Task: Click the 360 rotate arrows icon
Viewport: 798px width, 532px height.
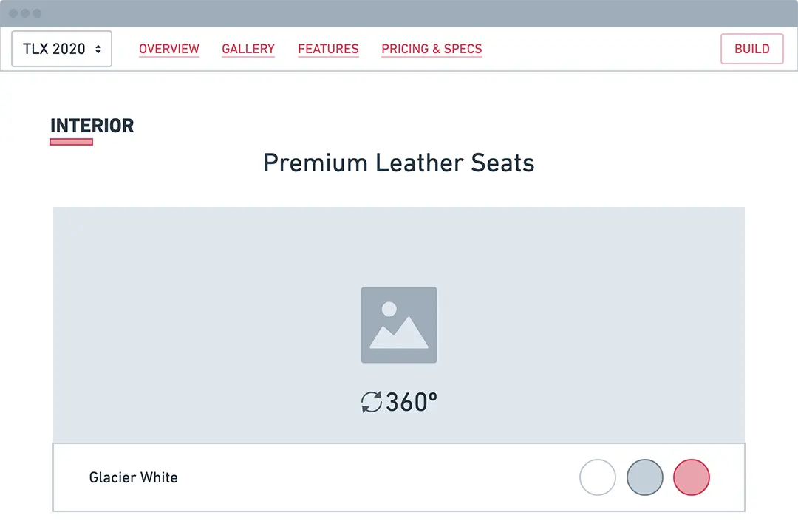Action: 371,403
